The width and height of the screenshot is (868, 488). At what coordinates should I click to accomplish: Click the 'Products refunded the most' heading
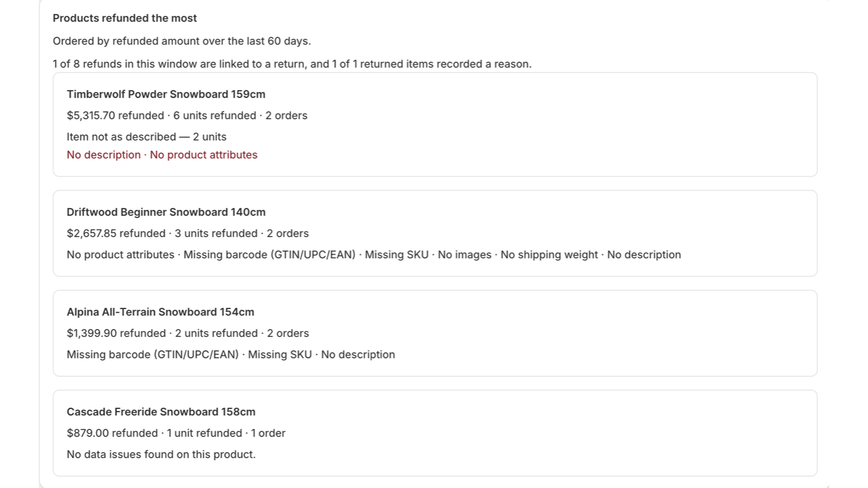pos(125,18)
